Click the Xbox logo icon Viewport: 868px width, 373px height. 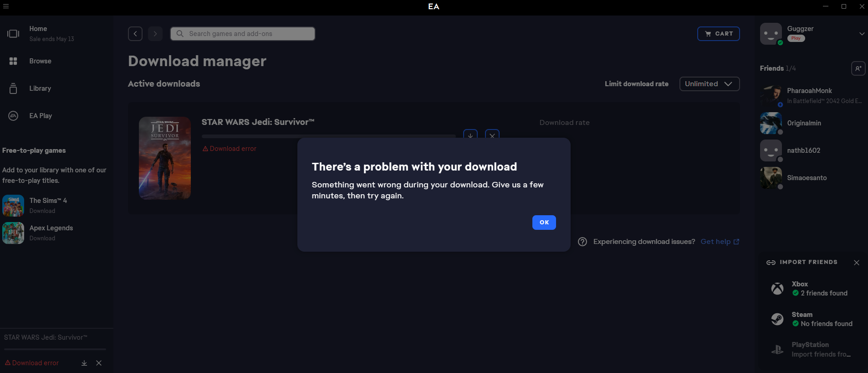click(777, 289)
